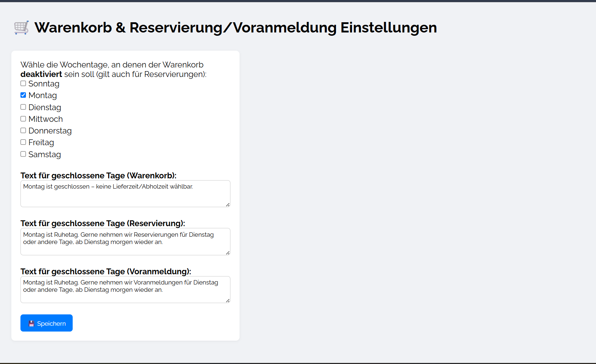Click the 'Text für geschlossene Tage (Voranmeldung):' label
This screenshot has height=364, width=596.
pyautogui.click(x=106, y=271)
